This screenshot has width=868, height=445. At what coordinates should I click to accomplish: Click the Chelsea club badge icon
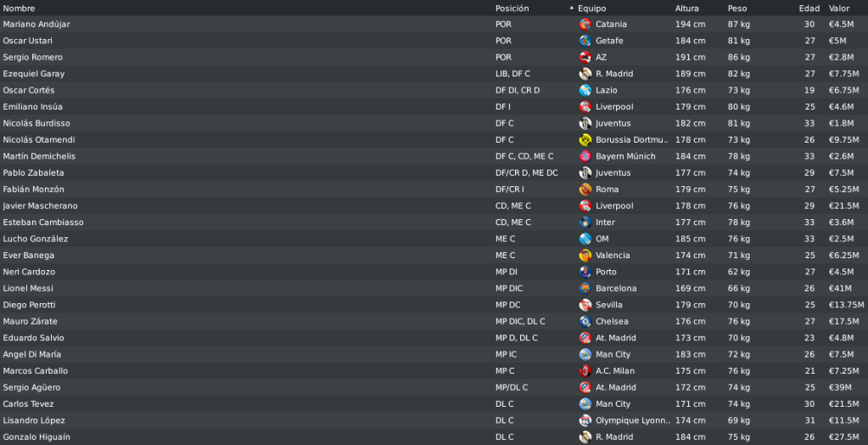585,322
